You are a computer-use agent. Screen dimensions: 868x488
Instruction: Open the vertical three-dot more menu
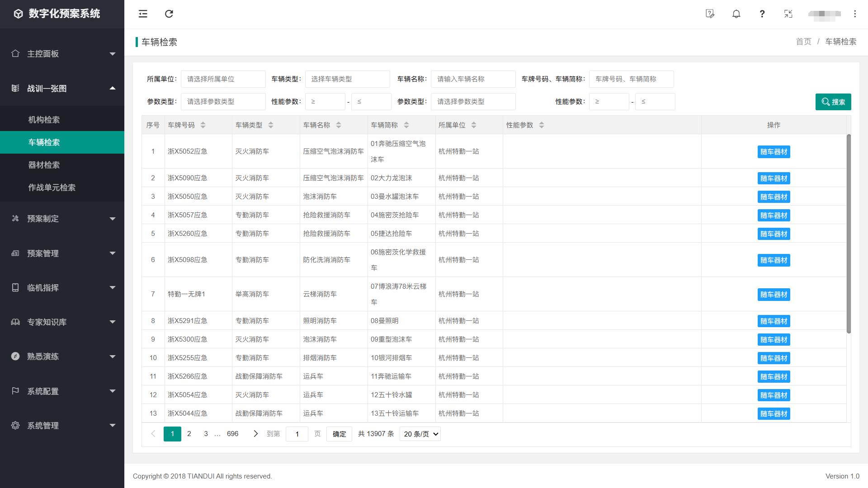[854, 14]
